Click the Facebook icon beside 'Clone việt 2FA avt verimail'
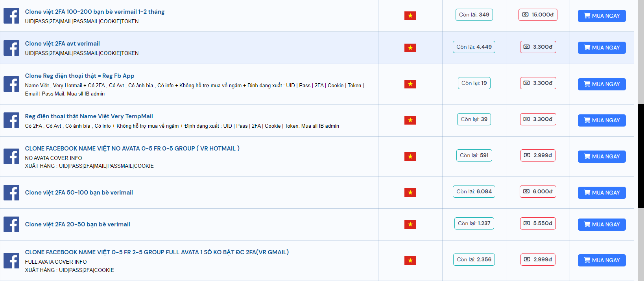644x281 pixels. point(11,48)
